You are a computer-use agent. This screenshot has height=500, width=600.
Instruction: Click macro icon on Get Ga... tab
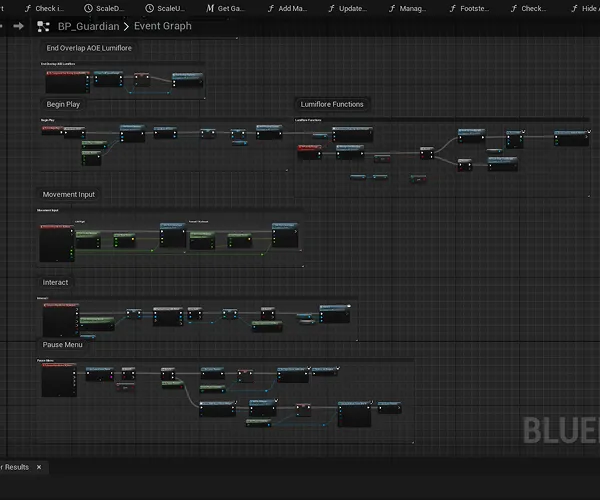pyautogui.click(x=210, y=8)
